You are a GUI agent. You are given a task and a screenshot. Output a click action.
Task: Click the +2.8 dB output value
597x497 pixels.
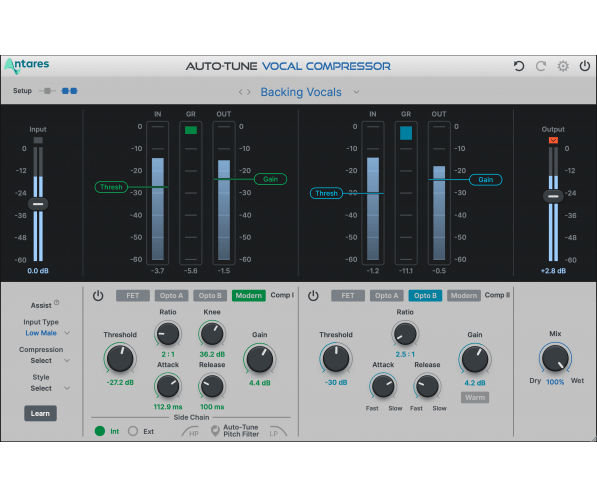(x=553, y=271)
